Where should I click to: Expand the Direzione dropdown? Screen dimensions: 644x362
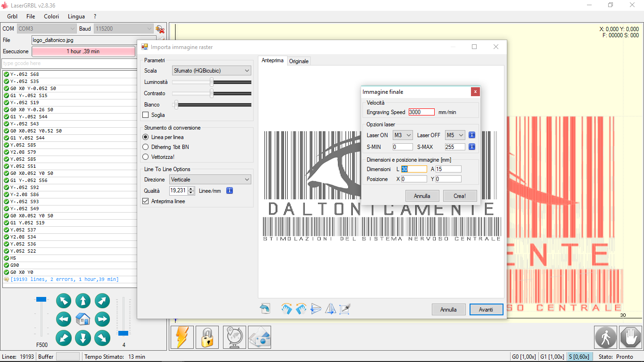pos(210,180)
